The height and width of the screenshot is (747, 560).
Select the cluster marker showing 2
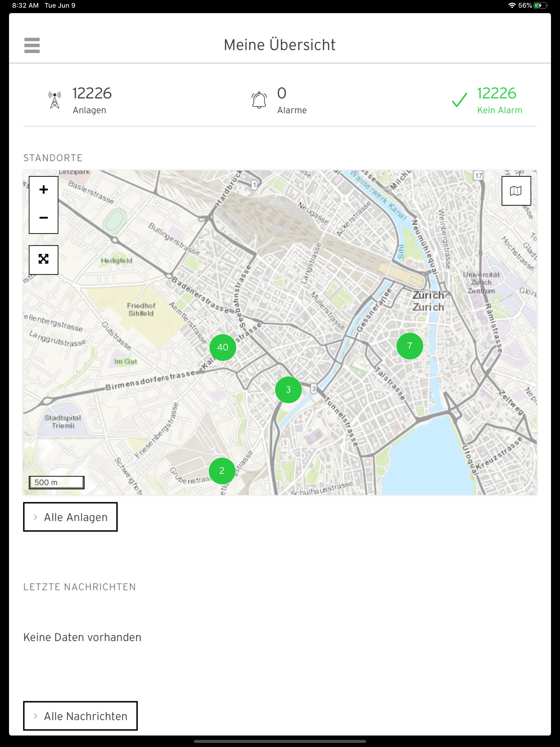pyautogui.click(x=222, y=471)
